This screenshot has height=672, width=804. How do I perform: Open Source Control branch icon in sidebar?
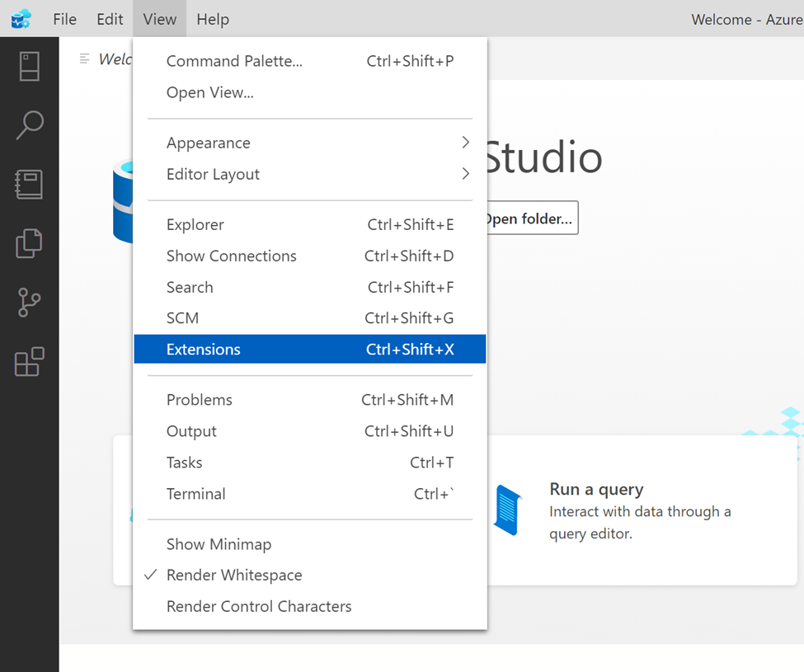[29, 303]
